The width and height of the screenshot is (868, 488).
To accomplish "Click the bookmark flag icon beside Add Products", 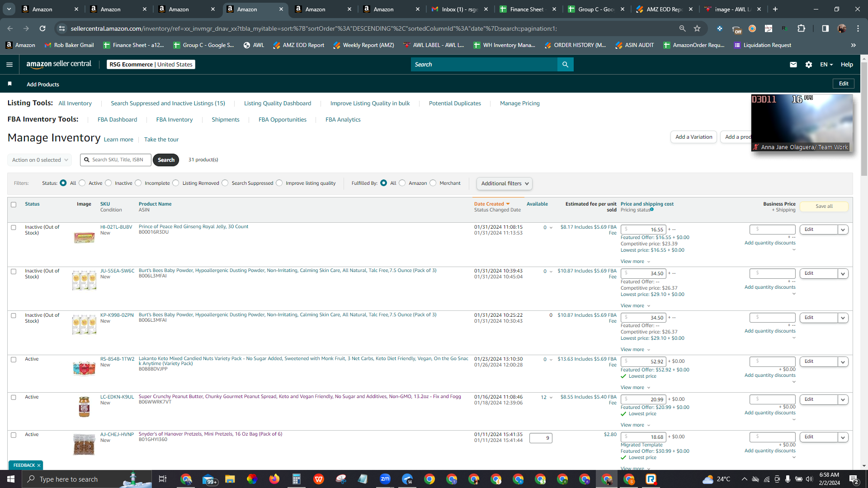I will (10, 84).
